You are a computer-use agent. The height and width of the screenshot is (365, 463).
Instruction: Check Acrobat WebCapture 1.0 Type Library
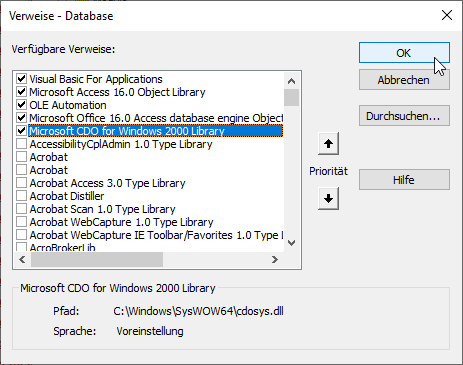point(22,222)
